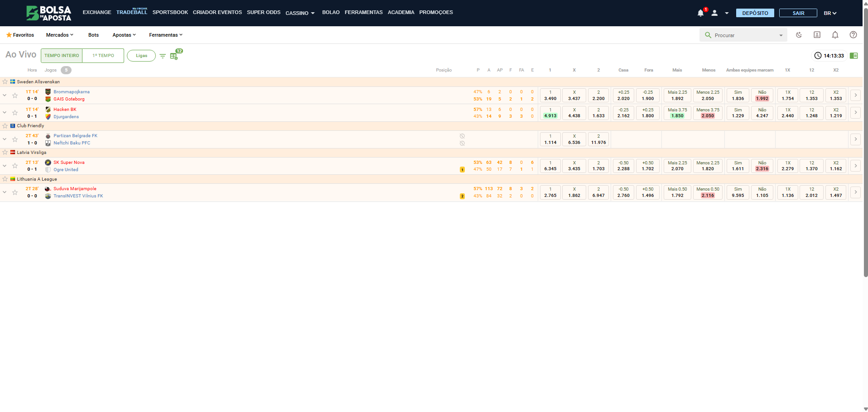
Task: Switch to the 1º TEMPO tab
Action: coord(103,56)
